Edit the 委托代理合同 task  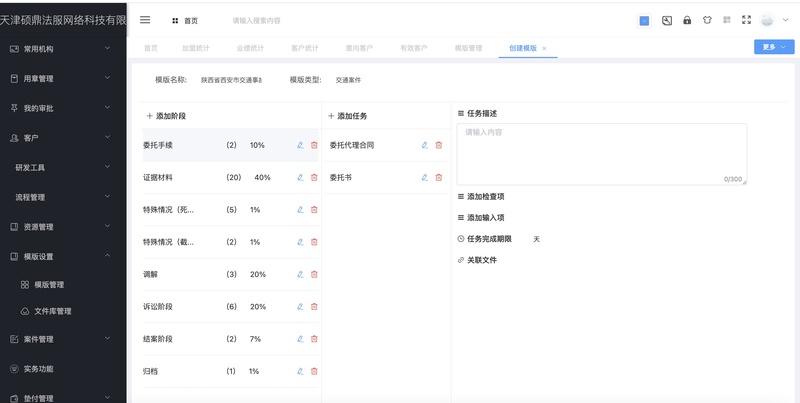424,145
